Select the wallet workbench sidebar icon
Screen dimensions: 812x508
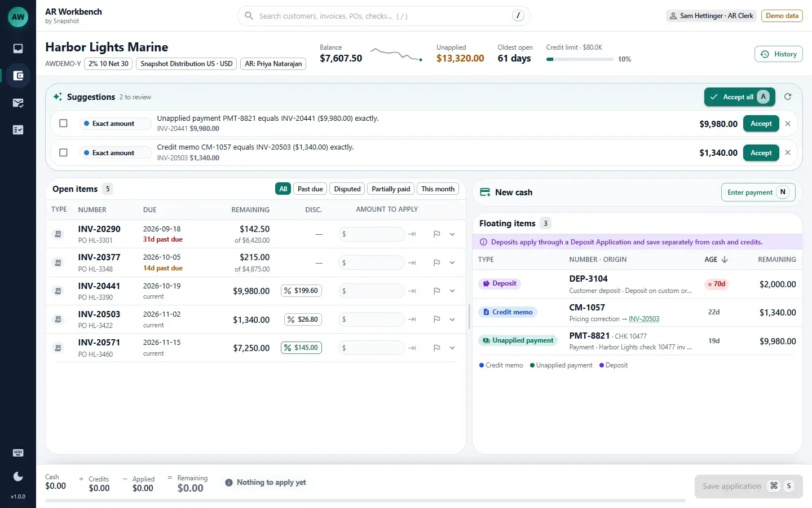18,76
